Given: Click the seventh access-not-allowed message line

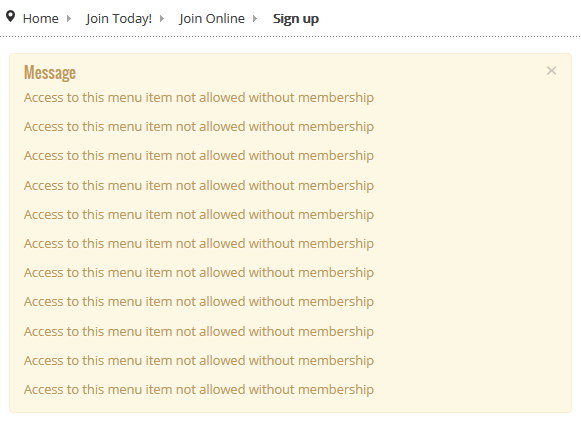Looking at the screenshot, I should tap(199, 273).
